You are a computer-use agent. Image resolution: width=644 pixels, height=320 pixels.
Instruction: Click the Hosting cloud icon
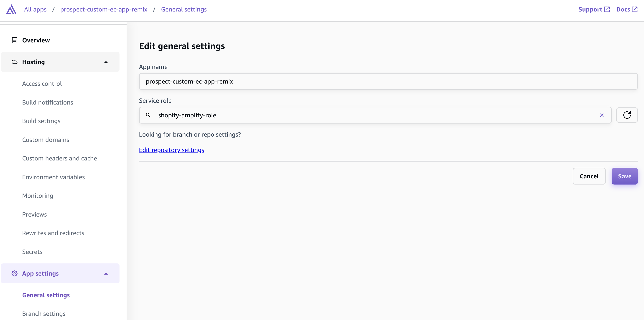(x=15, y=62)
